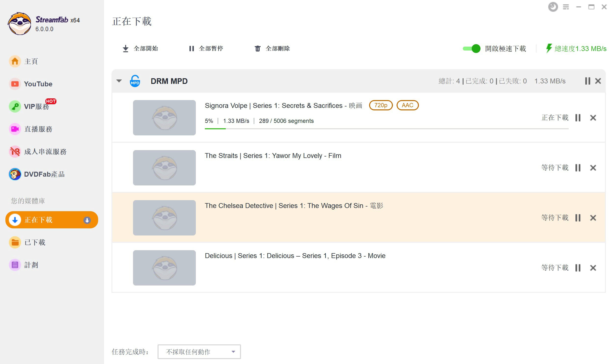
Task: Open VIP服務 section in sidebar
Action: 36,106
